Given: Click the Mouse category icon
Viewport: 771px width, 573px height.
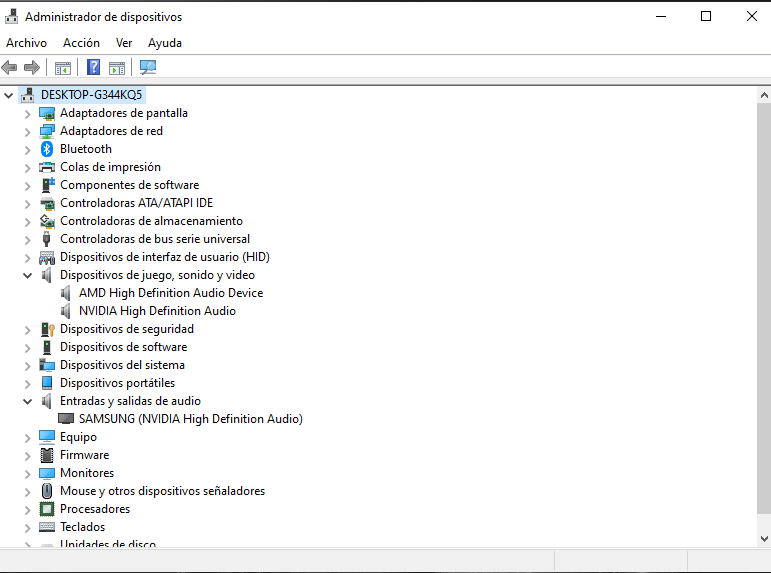Looking at the screenshot, I should pos(47,491).
